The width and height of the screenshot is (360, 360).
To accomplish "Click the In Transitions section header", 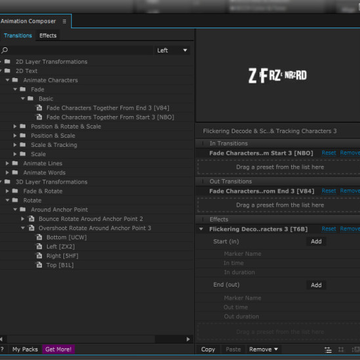I will 278,143.
